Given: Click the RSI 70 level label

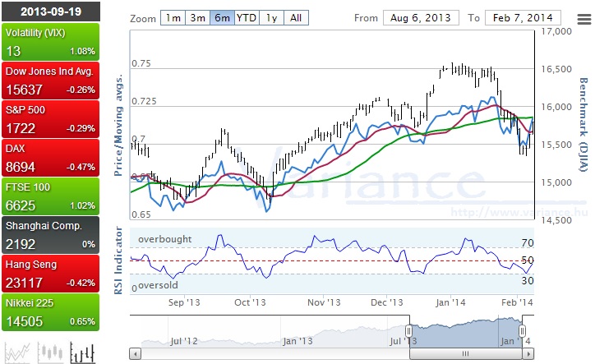Looking at the screenshot, I should [528, 243].
